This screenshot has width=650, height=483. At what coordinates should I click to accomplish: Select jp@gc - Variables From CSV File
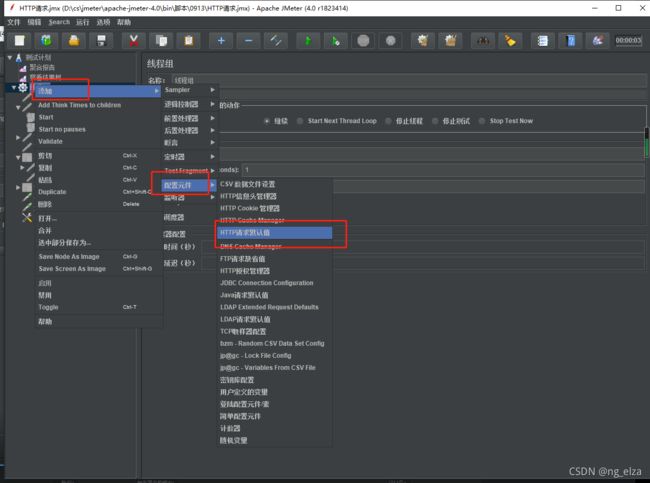[x=267, y=368]
